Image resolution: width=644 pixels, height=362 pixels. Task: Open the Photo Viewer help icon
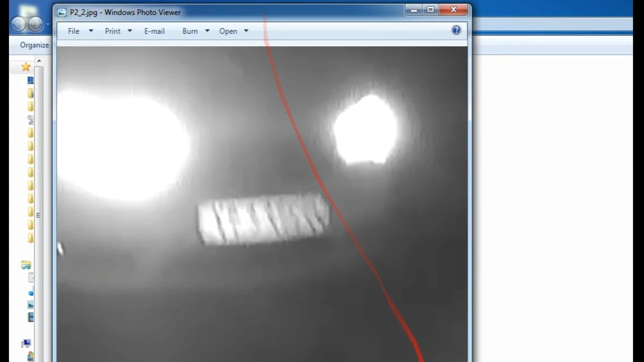click(456, 30)
